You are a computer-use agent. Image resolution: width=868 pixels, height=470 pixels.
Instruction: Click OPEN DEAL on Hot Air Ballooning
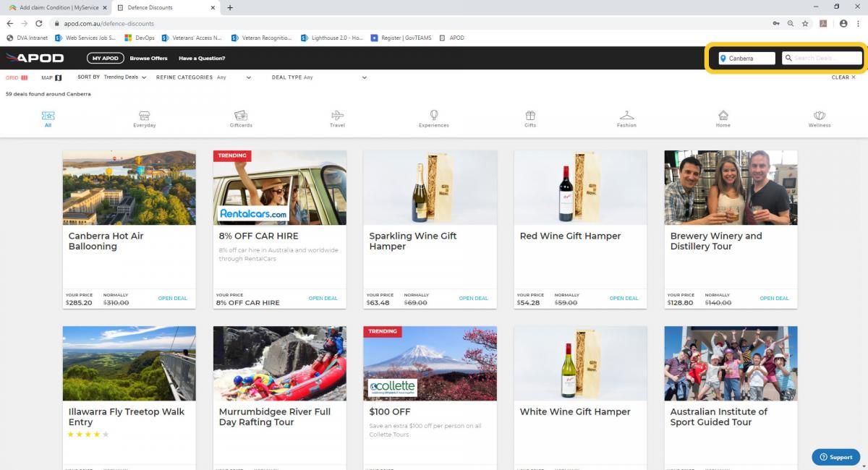pos(173,299)
